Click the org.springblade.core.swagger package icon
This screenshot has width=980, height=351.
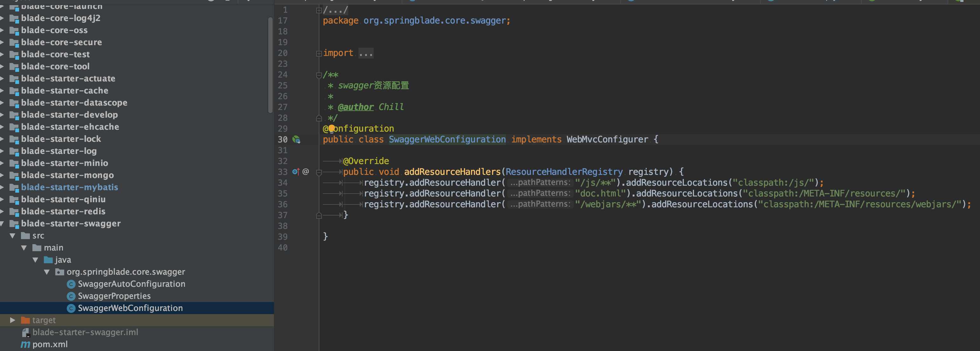tap(60, 272)
